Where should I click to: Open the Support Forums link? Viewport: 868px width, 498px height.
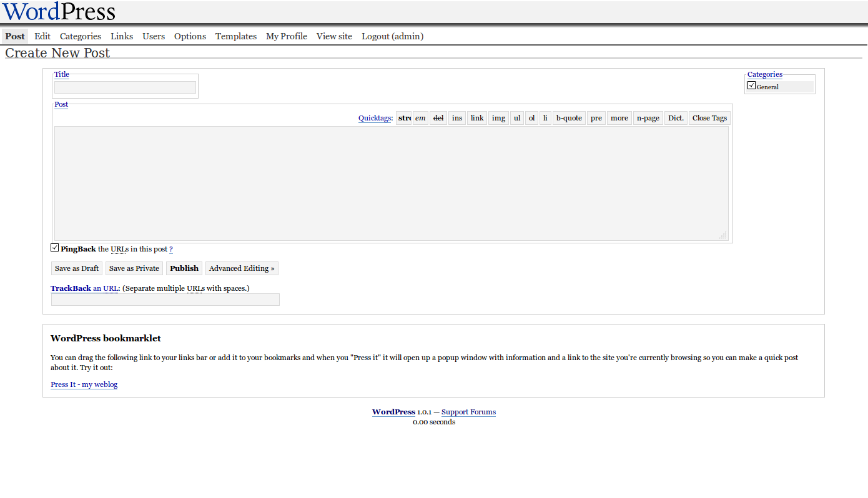tap(468, 412)
